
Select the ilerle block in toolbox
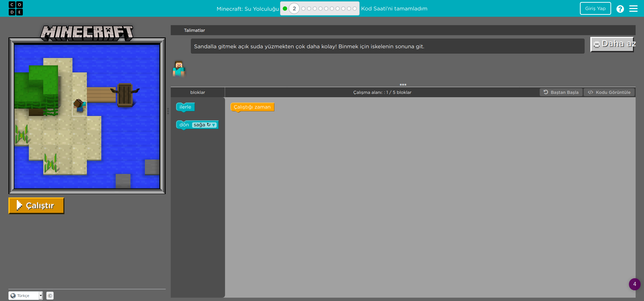point(185,107)
